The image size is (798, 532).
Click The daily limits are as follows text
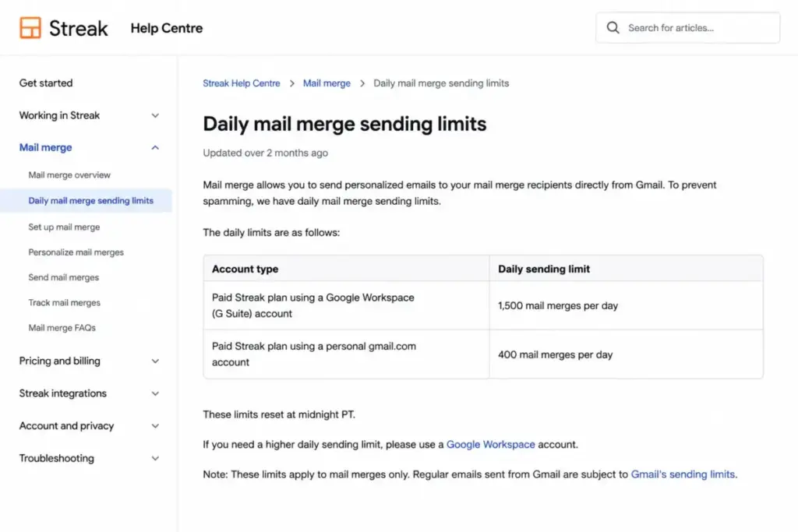(271, 232)
